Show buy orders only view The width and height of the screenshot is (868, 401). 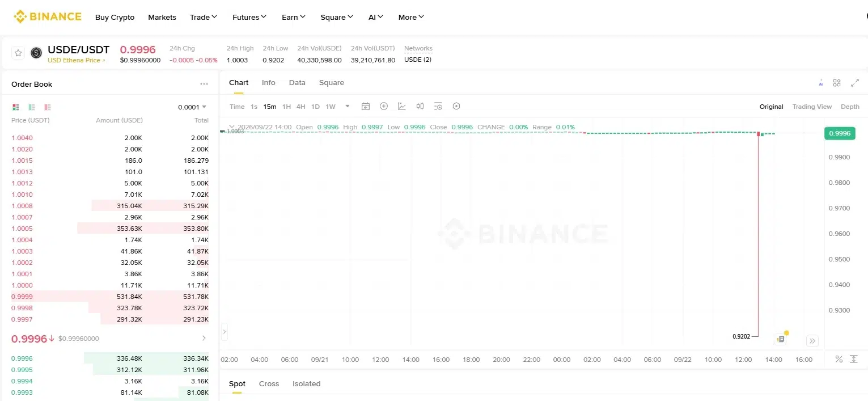pyautogui.click(x=32, y=107)
